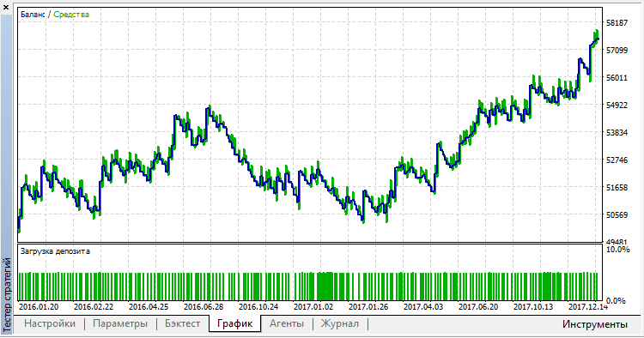Open the Журнал tab

click(340, 323)
